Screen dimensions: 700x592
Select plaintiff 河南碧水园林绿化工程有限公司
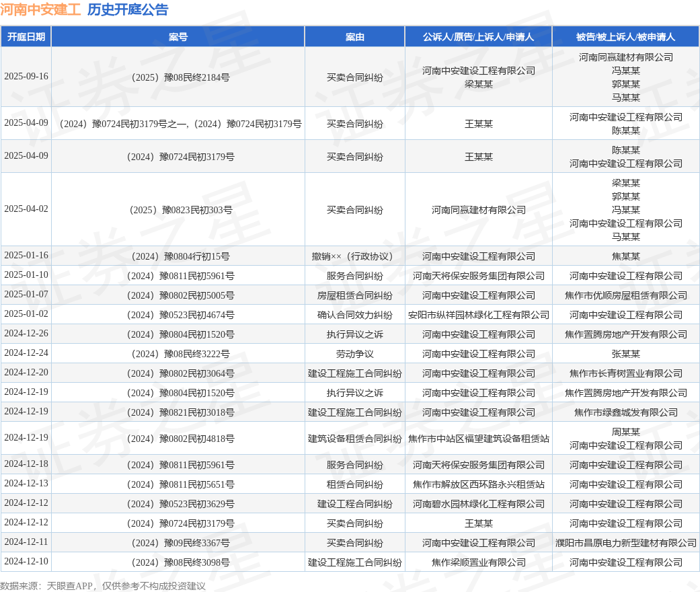point(479,504)
